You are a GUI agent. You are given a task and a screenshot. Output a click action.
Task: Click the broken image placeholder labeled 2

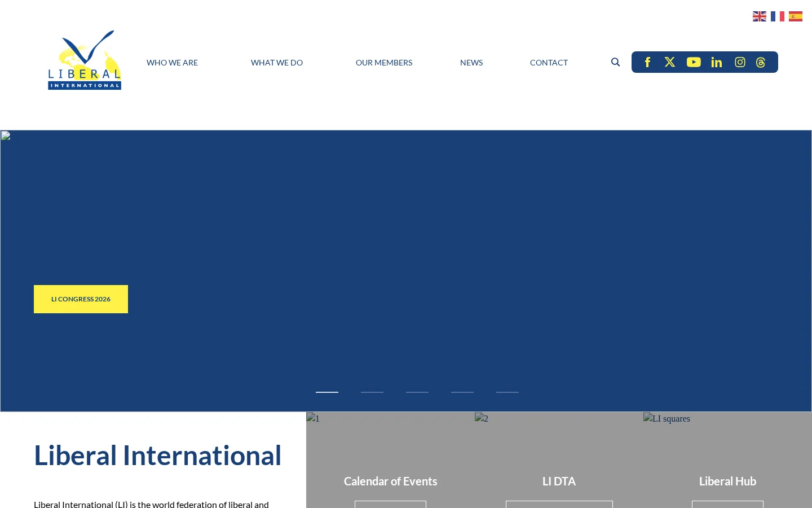click(482, 418)
